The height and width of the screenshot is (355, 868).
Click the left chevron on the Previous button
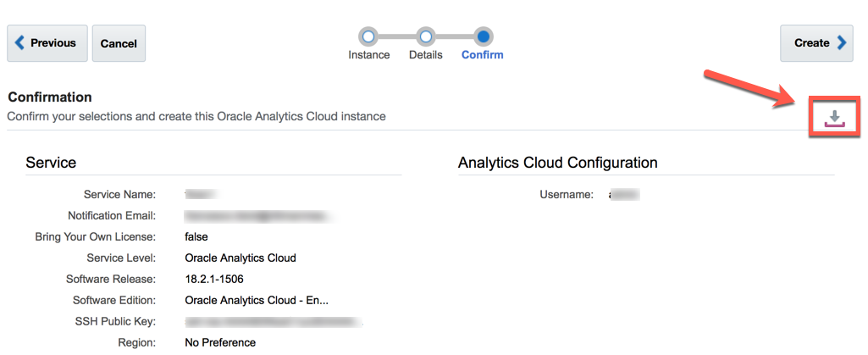tap(20, 42)
